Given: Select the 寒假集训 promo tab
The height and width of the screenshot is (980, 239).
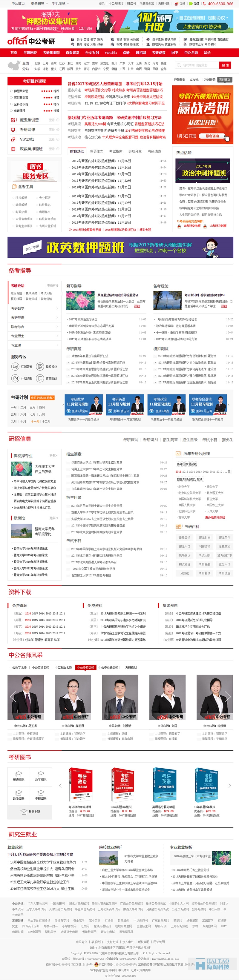Looking at the screenshot, I should click(225, 80).
